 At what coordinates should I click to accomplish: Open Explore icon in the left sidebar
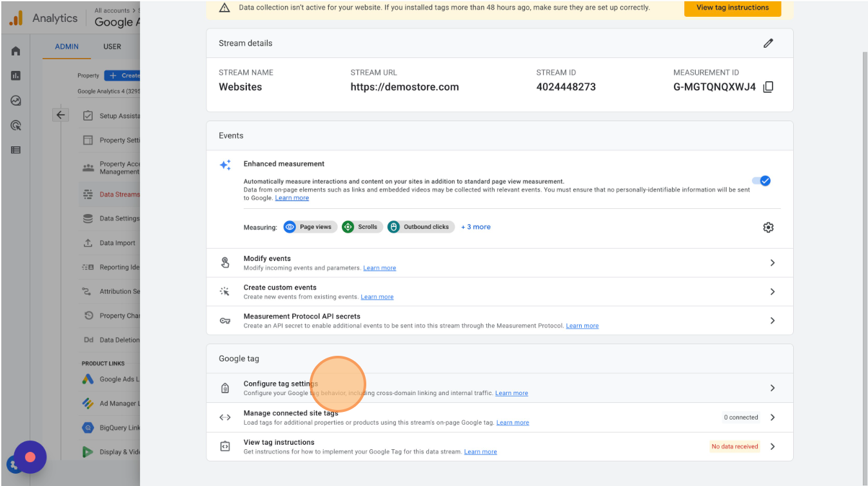15,101
